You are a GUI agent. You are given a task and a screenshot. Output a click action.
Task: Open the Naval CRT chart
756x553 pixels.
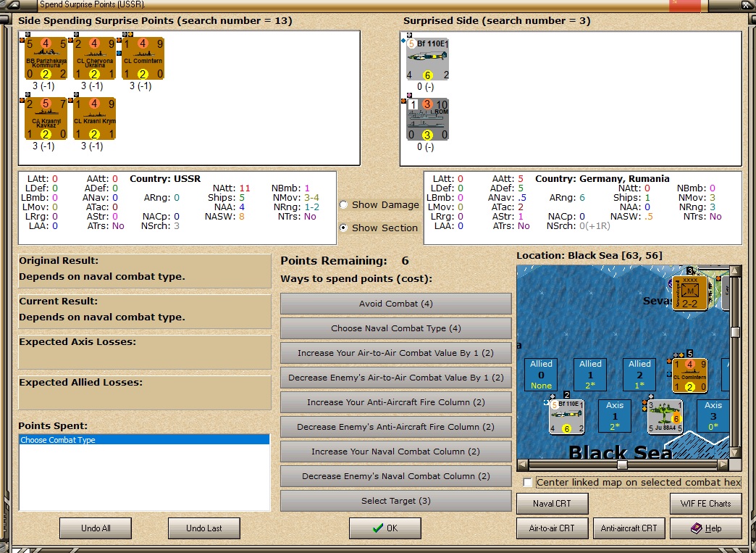(x=552, y=503)
